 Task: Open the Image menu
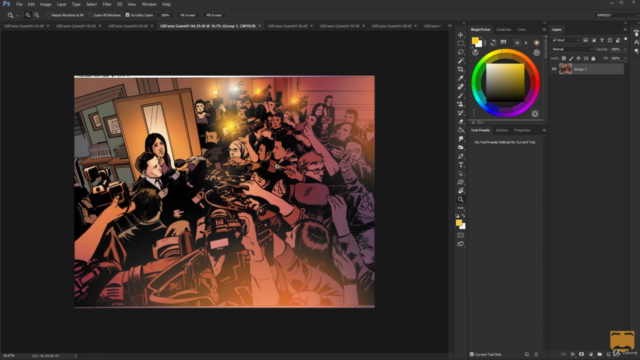(45, 4)
